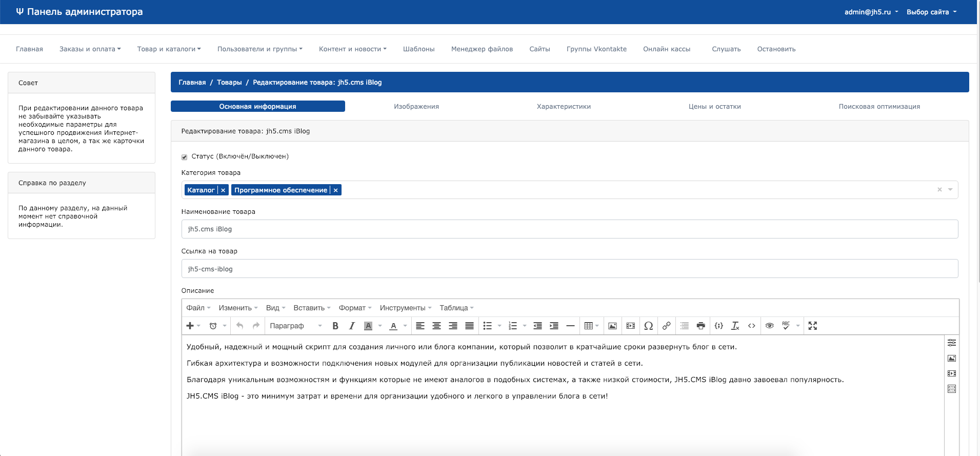Open source code view icon

tap(752, 326)
